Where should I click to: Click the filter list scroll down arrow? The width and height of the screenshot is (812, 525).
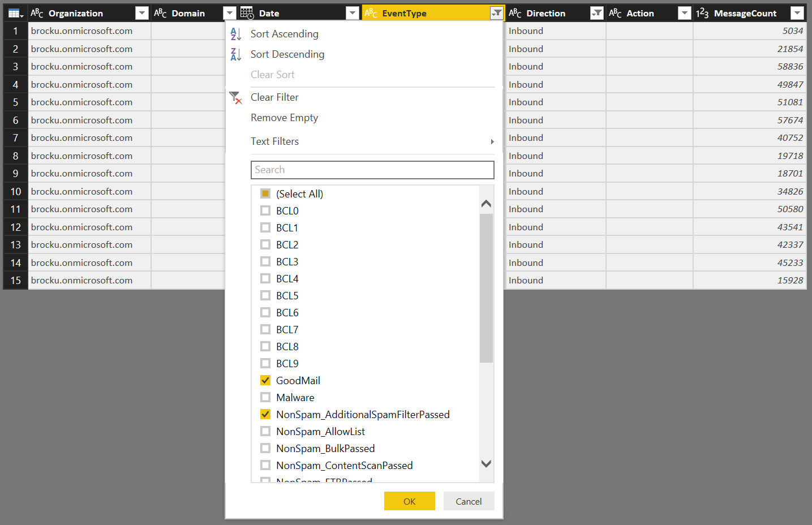pos(486,463)
